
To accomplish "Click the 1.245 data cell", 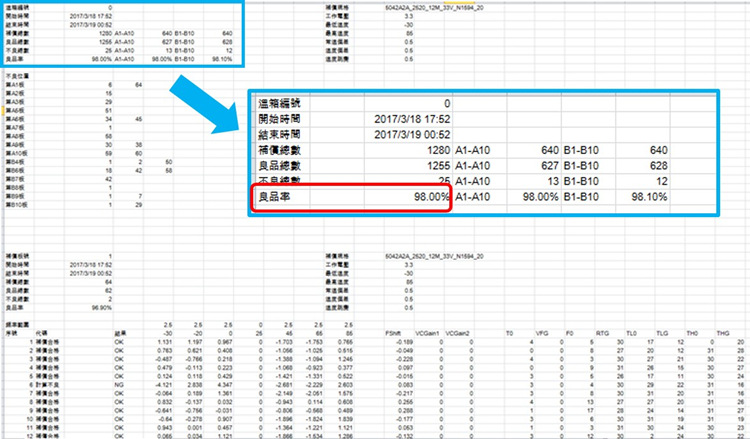I will point(346,359).
